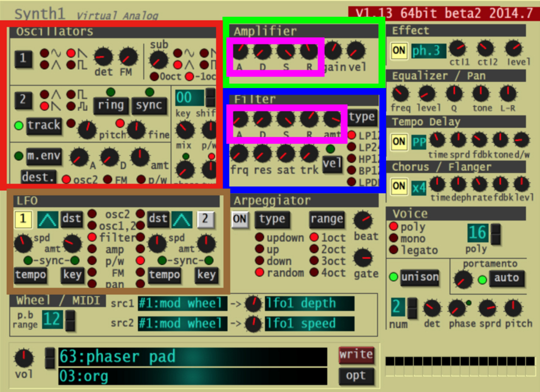Open the delay mode PP selector

click(419, 142)
